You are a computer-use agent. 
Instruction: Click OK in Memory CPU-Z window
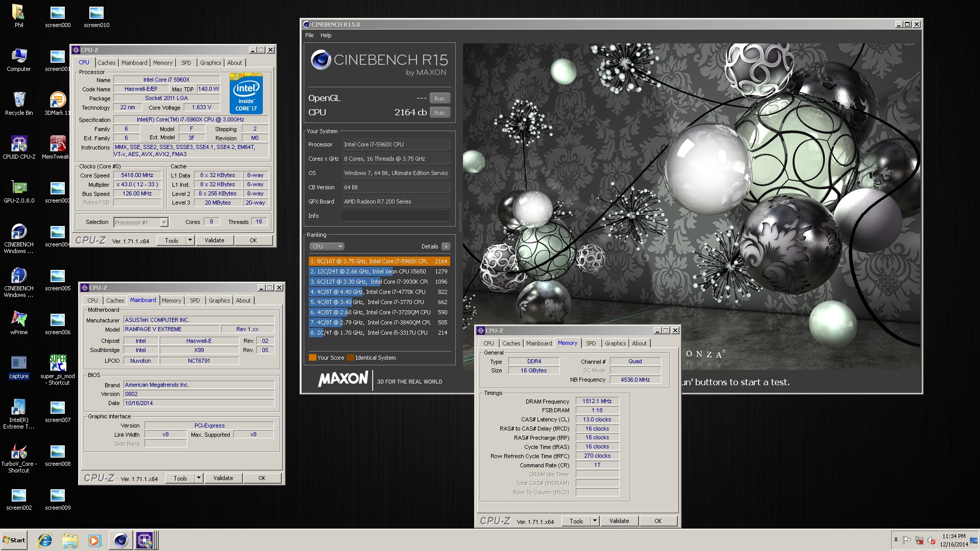658,521
